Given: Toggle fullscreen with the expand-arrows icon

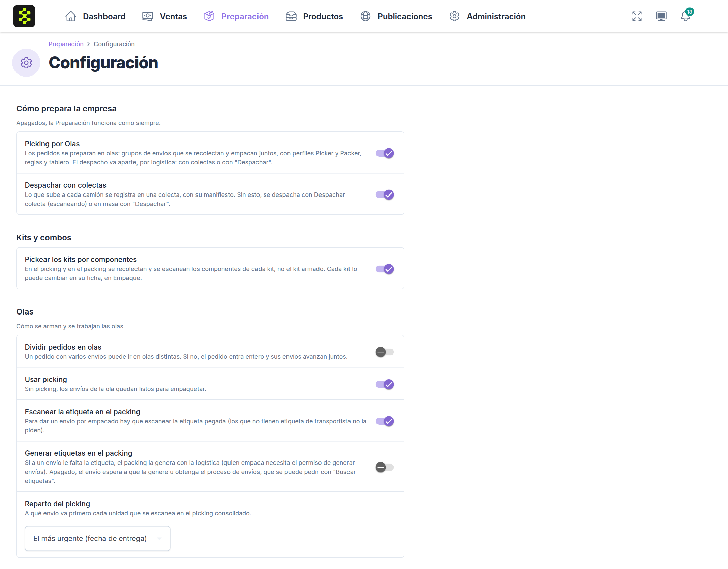Looking at the screenshot, I should pyautogui.click(x=637, y=16).
